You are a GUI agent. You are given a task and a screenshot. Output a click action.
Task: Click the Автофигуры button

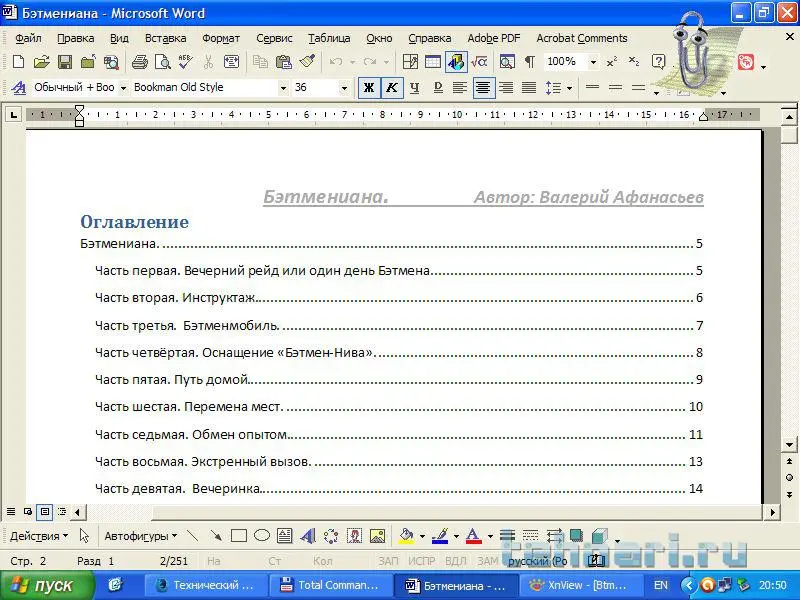(140, 536)
